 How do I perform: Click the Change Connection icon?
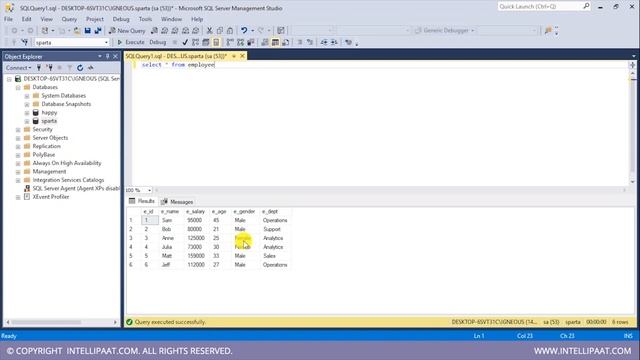pos(24,42)
